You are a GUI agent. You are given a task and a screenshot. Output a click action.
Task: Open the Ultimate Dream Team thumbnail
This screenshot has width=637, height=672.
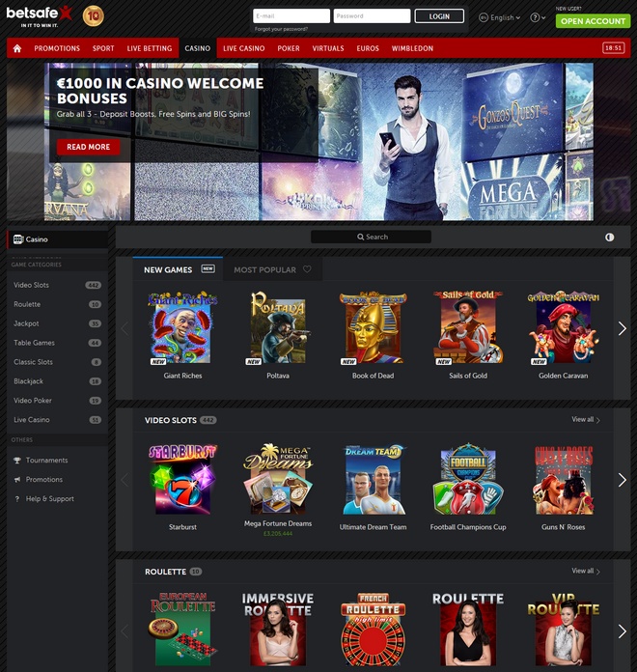click(374, 479)
